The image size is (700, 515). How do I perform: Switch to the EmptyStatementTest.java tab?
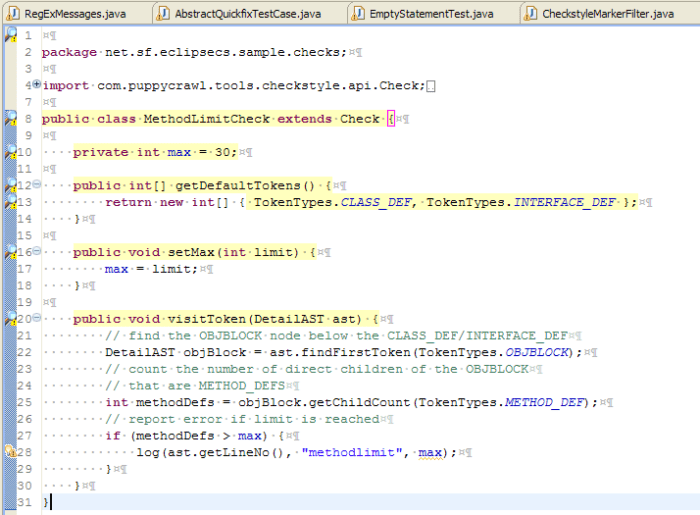pos(431,14)
